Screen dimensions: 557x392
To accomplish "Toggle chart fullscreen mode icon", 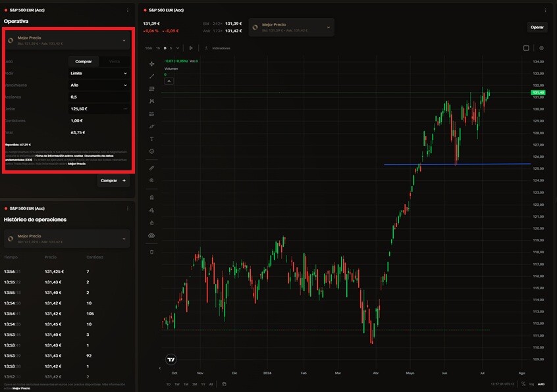I will click(526, 48).
